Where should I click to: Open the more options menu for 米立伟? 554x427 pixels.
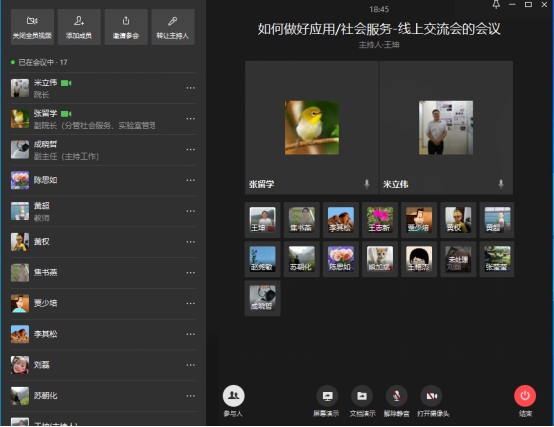(x=191, y=88)
